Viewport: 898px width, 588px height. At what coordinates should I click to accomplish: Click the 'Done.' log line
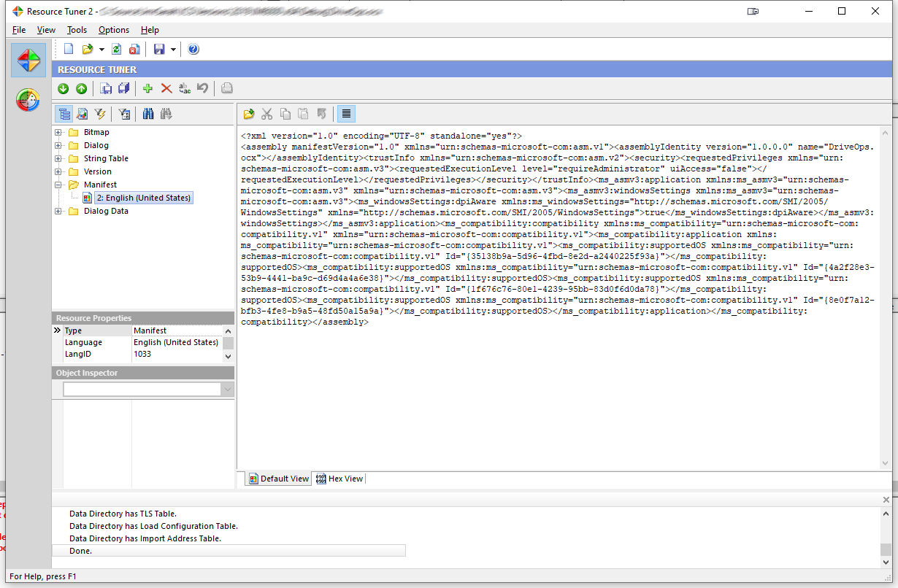[x=229, y=551]
